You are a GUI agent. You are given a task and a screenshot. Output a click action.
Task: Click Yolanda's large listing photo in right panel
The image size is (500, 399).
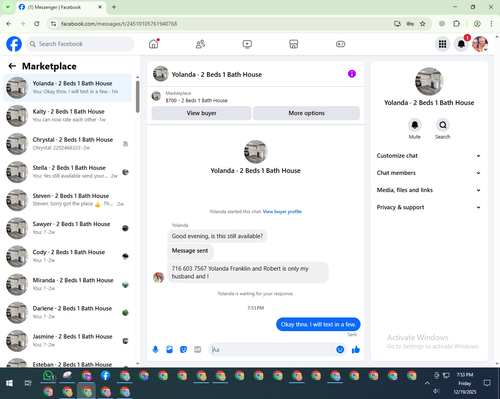pos(429,81)
